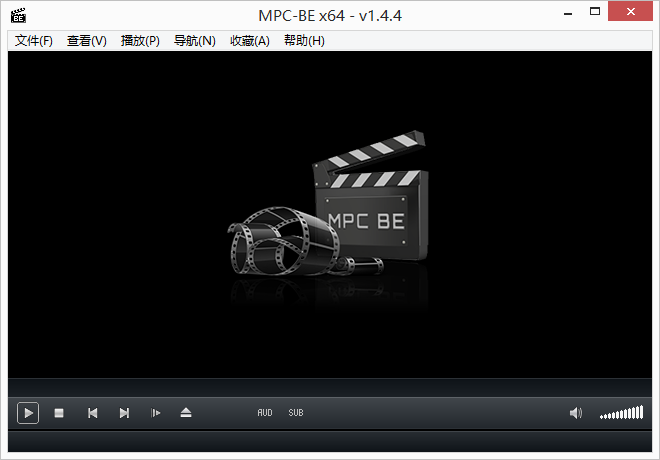Click the MPC BE logo in the video area
660x460 pixels.
tap(328, 204)
